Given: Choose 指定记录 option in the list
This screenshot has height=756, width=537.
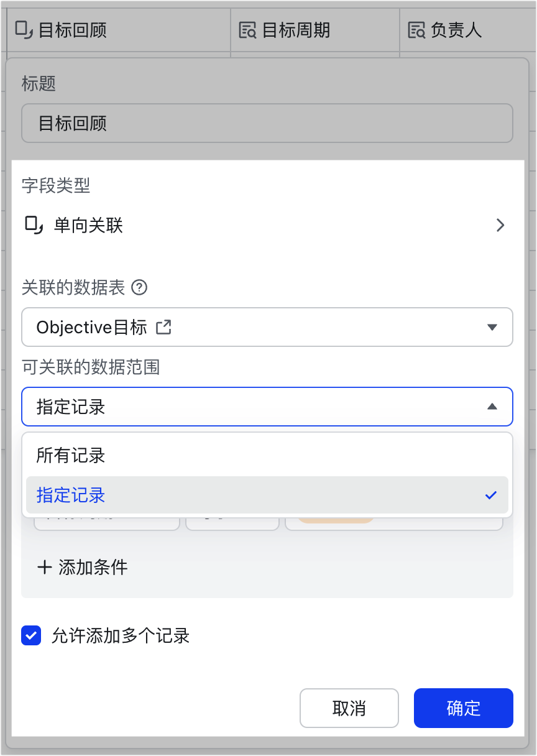Looking at the screenshot, I should tap(267, 495).
